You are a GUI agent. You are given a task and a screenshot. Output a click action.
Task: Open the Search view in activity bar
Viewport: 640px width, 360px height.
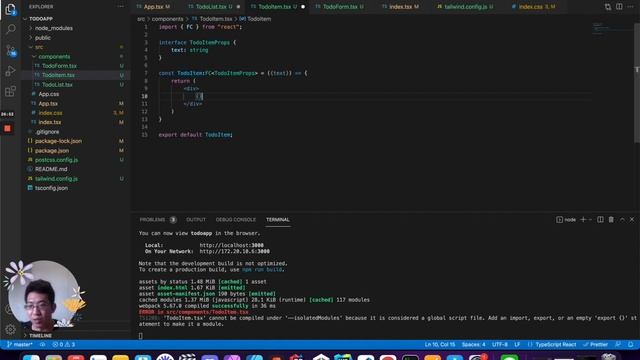point(11,29)
